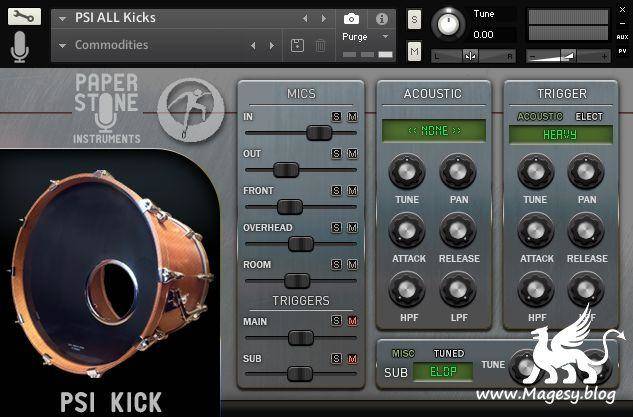This screenshot has height=417, width=633.
Task: Center the pan via the pan center icon
Action: (470, 56)
